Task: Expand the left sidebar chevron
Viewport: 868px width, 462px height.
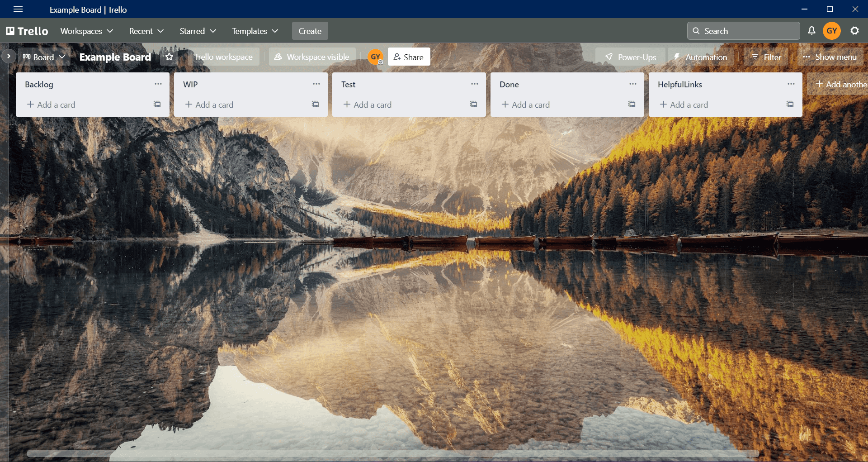Action: (9, 57)
